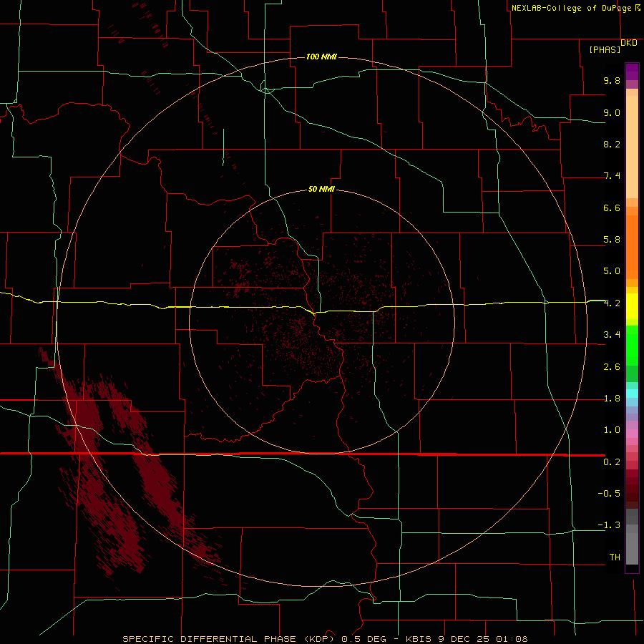Pick the yellow segment of the color bar
This screenshot has height=644, width=644.
click(632, 306)
